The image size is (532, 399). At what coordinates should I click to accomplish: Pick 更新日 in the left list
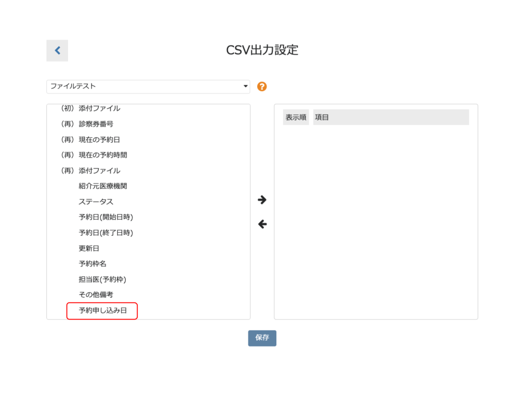(x=89, y=248)
